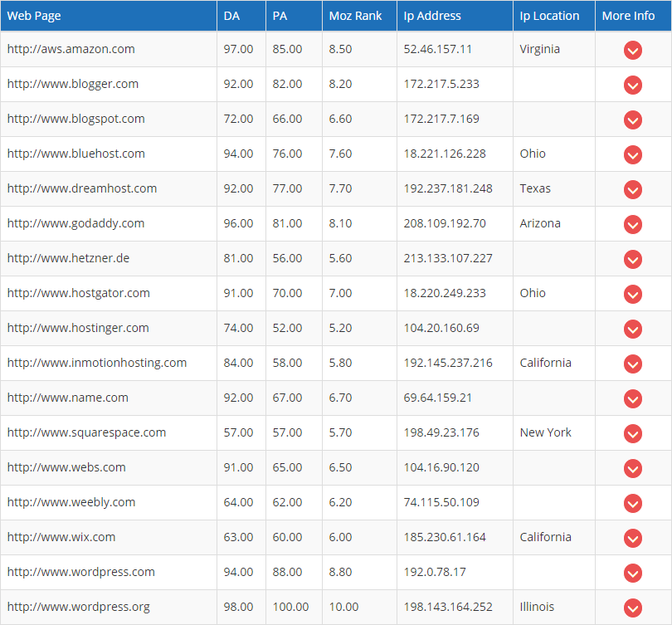Sort by the DA column header
Screen dimensions: 672x625
point(241,16)
